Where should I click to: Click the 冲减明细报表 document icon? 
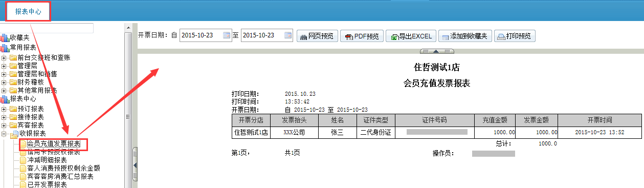click(x=23, y=160)
